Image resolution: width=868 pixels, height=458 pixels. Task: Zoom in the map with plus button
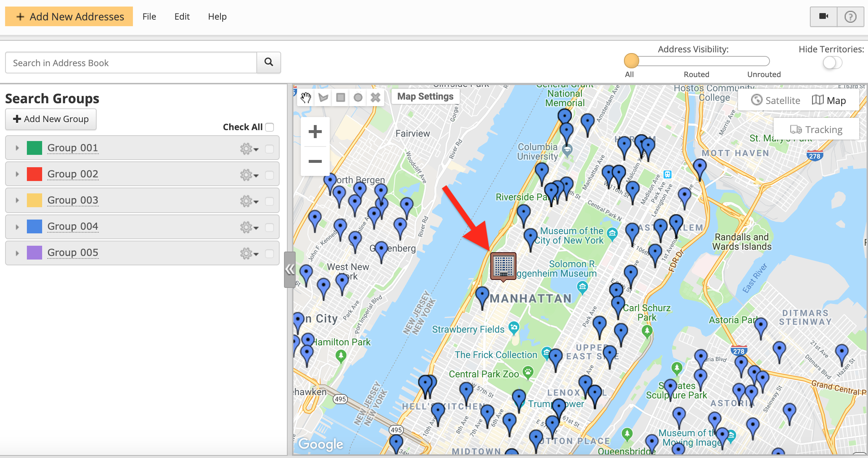(x=315, y=132)
